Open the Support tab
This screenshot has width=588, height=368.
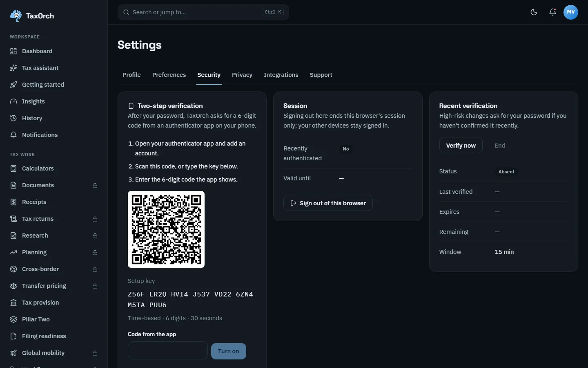[x=321, y=75]
